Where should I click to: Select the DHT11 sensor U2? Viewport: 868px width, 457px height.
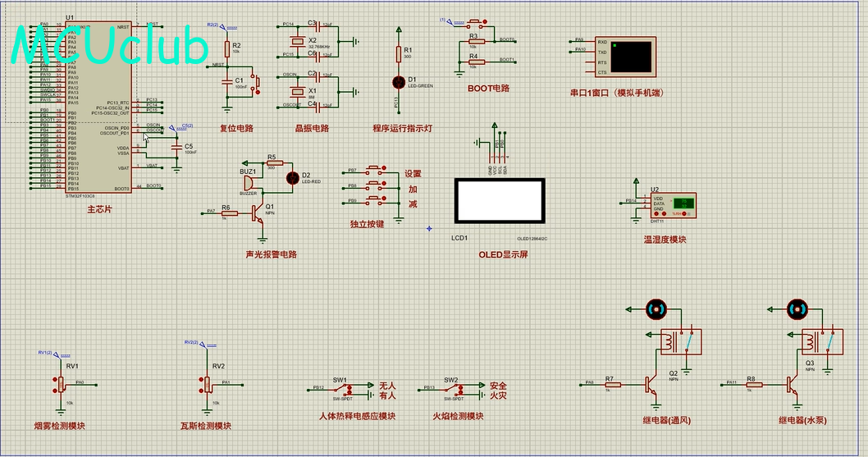tap(673, 205)
